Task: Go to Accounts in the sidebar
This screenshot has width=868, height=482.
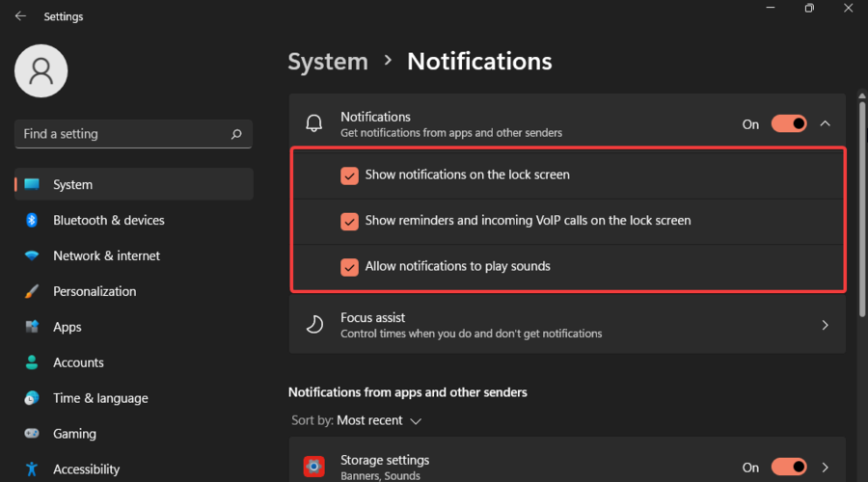Action: [x=78, y=362]
